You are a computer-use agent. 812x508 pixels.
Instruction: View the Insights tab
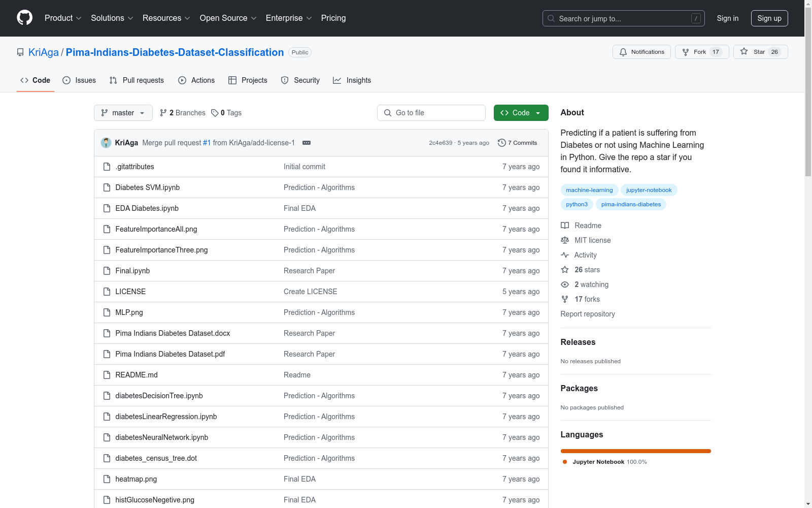pyautogui.click(x=352, y=80)
